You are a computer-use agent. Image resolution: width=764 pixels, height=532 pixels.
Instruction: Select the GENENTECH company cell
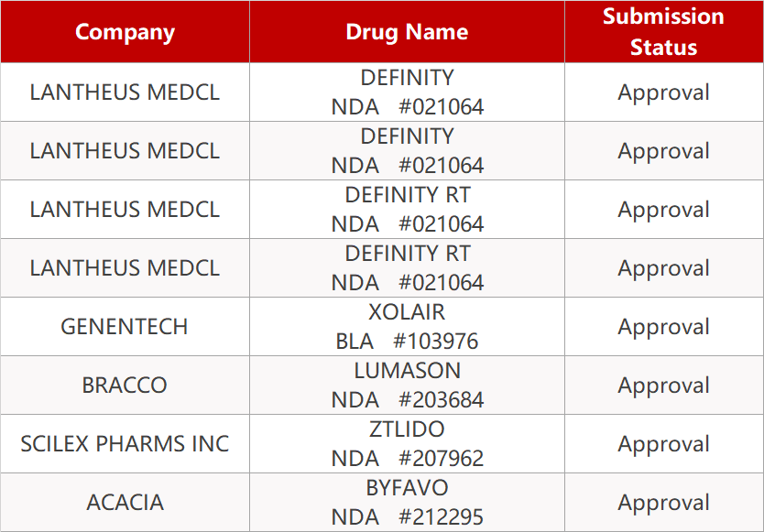click(x=125, y=327)
